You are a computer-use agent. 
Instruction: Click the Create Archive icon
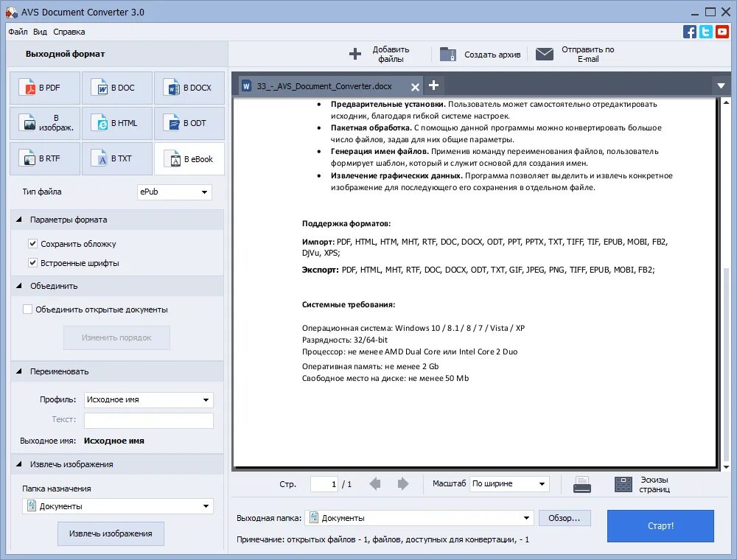(448, 54)
